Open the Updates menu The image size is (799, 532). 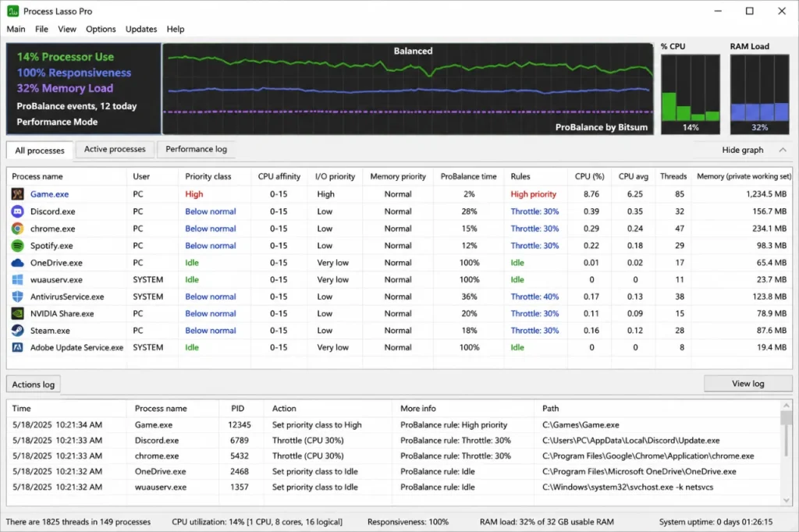[141, 29]
